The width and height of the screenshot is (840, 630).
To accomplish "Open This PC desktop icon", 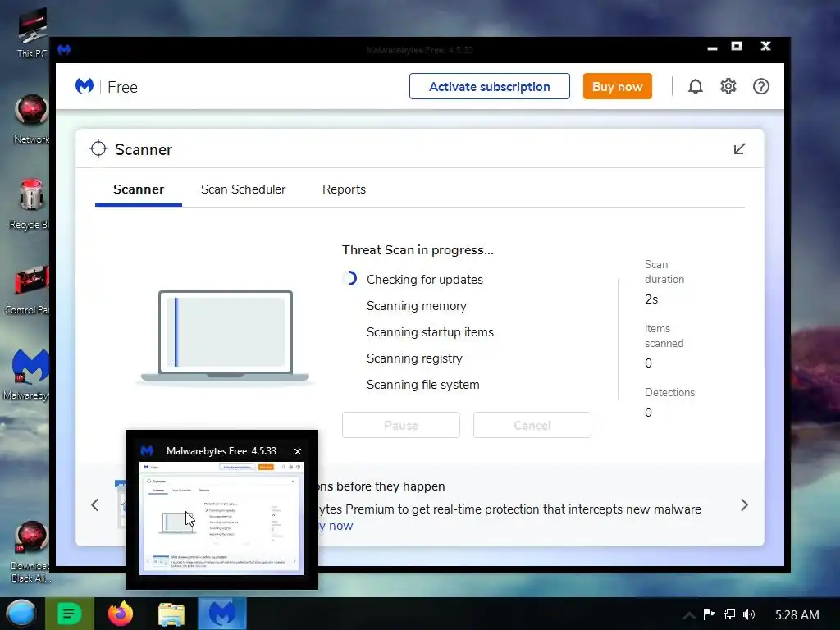I will [32, 33].
